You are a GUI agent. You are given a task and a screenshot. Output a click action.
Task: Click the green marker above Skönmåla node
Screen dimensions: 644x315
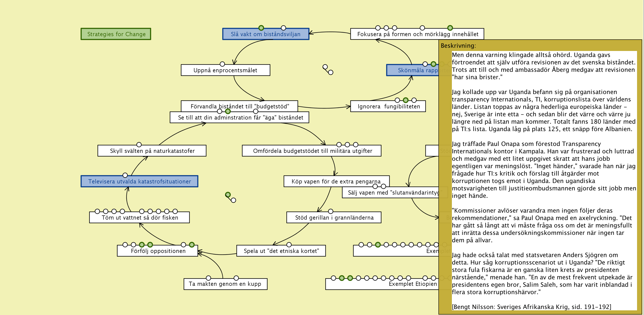click(x=433, y=64)
